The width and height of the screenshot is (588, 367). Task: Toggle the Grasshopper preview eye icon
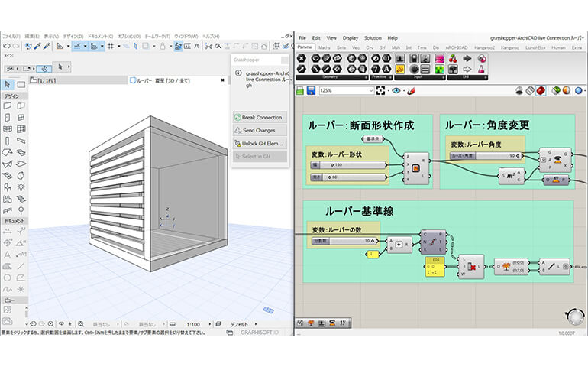click(396, 90)
